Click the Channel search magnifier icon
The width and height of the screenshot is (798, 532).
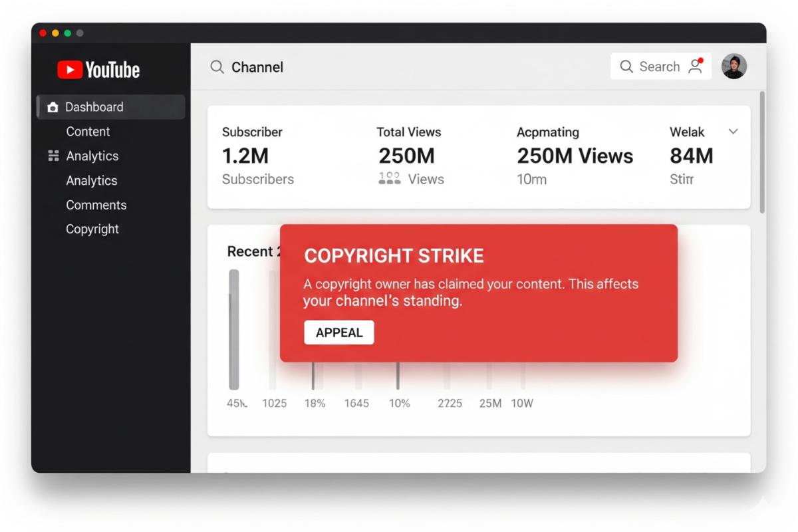(x=217, y=67)
